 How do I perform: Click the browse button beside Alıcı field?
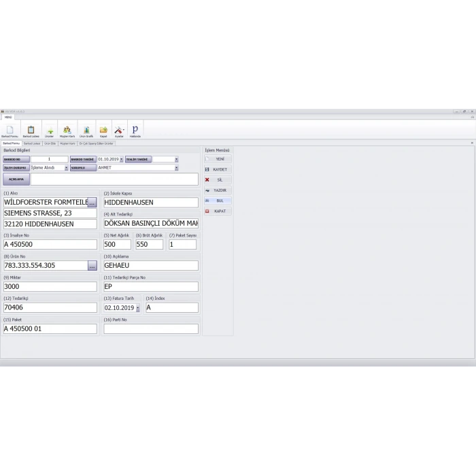click(x=92, y=203)
